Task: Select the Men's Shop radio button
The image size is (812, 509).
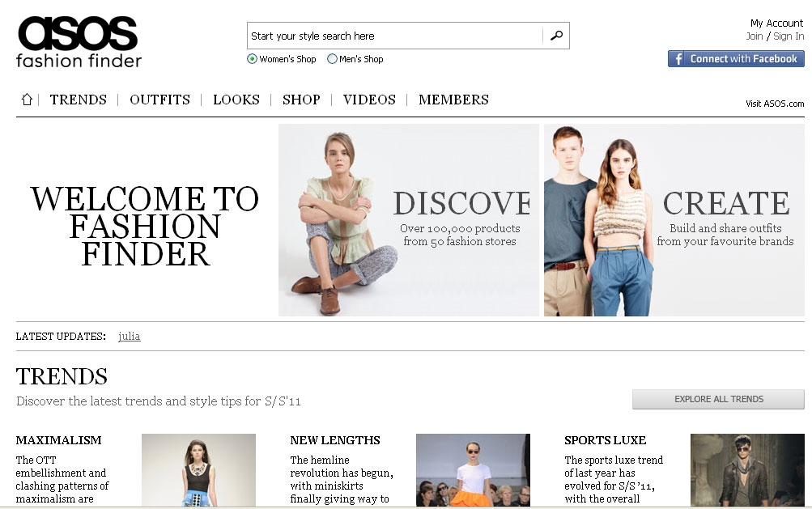Action: [x=332, y=59]
